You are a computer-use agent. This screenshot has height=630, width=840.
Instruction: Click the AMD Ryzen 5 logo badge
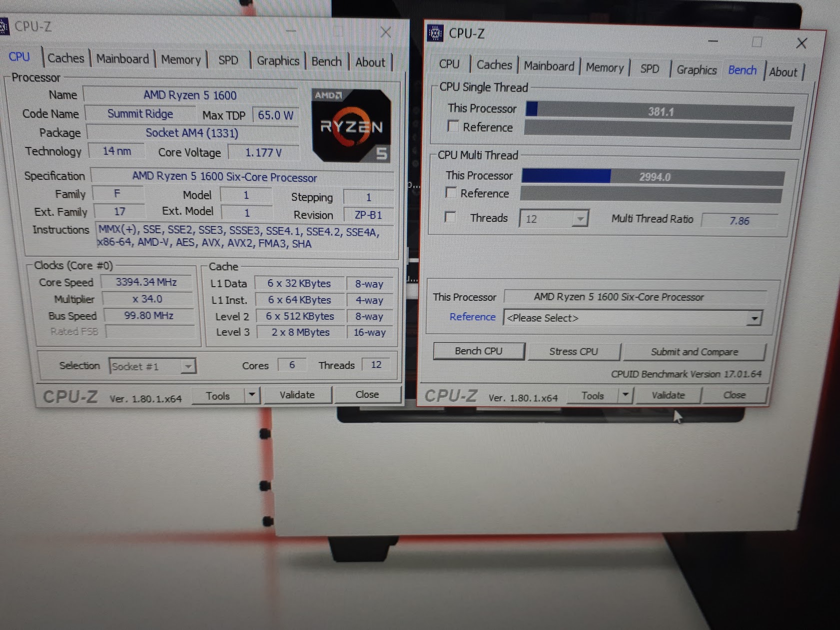pos(351,125)
